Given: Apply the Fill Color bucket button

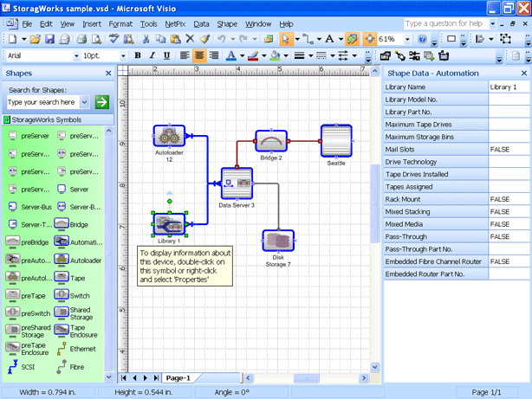Looking at the screenshot, I should (275, 55).
